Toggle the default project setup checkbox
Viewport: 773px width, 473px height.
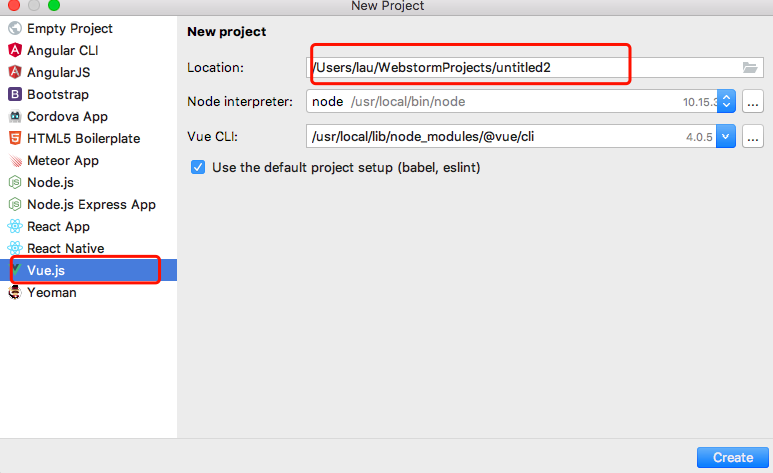[x=198, y=167]
